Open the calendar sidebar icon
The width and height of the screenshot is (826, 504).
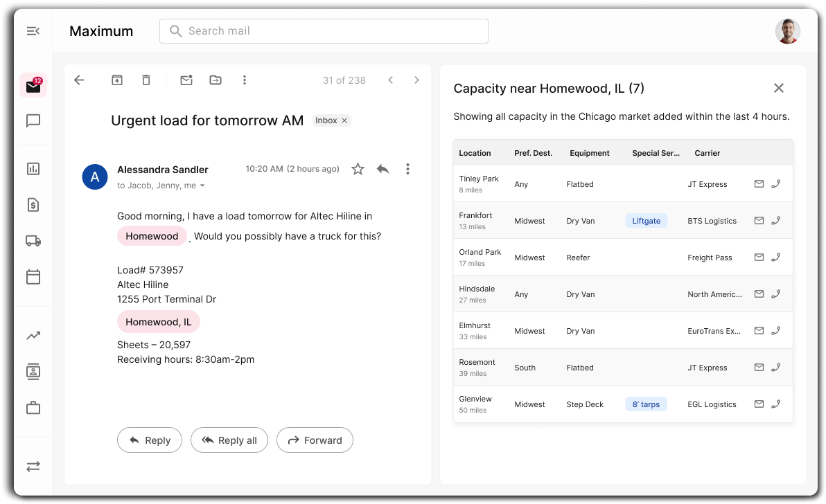click(x=33, y=277)
